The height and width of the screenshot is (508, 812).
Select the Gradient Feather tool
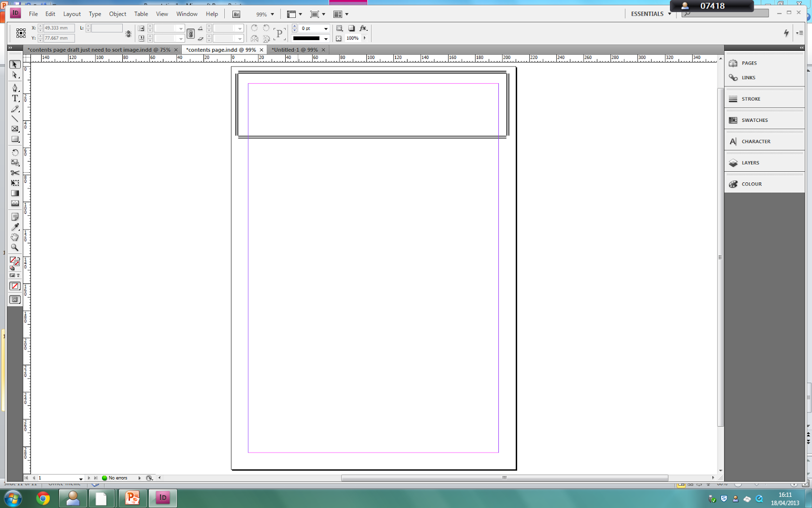pyautogui.click(x=15, y=203)
